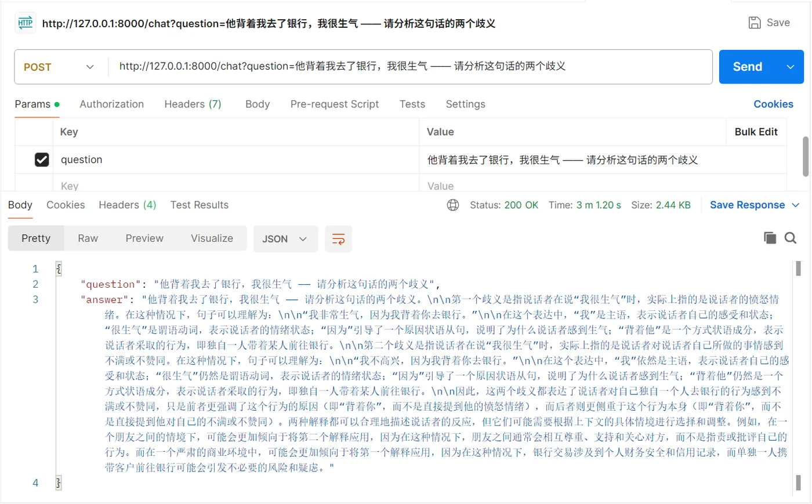Click the Time: 3 m 1.20 s text
The width and height of the screenshot is (812, 504).
click(x=585, y=205)
